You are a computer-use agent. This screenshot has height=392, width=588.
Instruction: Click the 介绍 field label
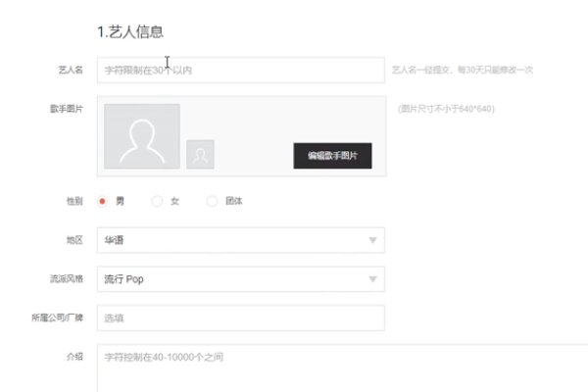pyautogui.click(x=74, y=357)
